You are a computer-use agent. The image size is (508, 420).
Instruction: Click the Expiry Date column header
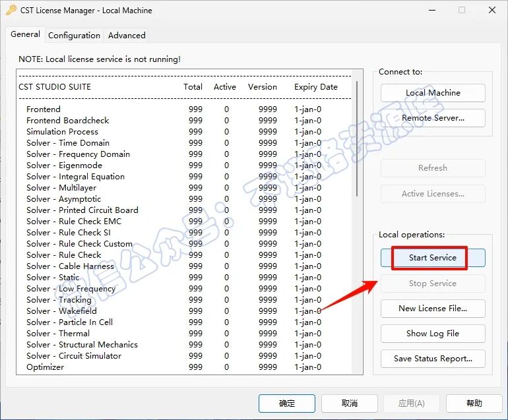tap(316, 87)
